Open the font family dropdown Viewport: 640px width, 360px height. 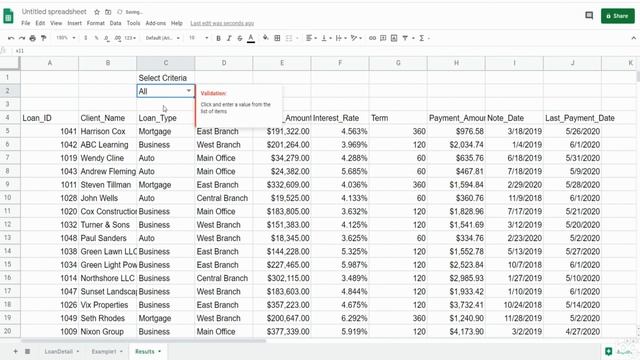(x=162, y=38)
